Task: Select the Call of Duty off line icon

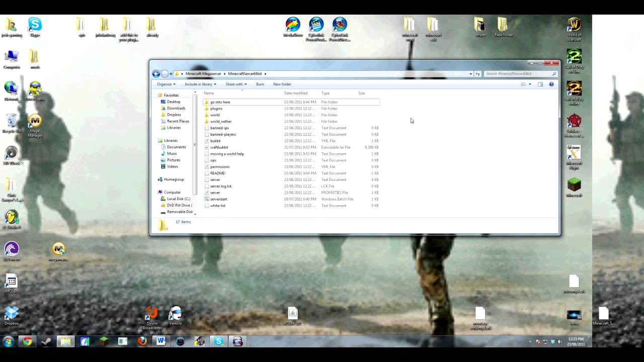Action: [574, 61]
